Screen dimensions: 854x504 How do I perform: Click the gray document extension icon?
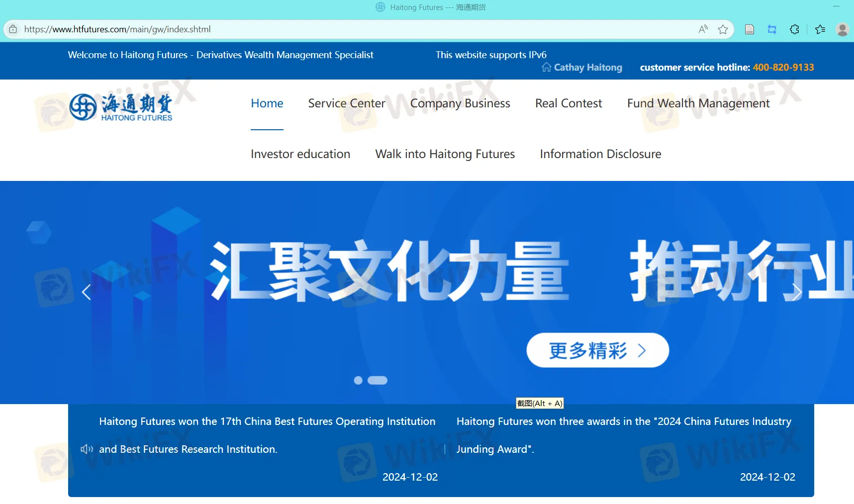pyautogui.click(x=749, y=29)
